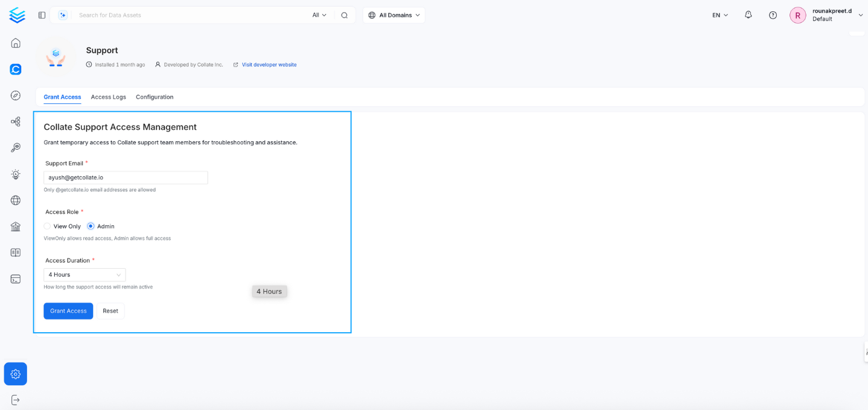Screen dimensions: 868x410
Task: Click the Observability magnifier icon
Action: 15,147
